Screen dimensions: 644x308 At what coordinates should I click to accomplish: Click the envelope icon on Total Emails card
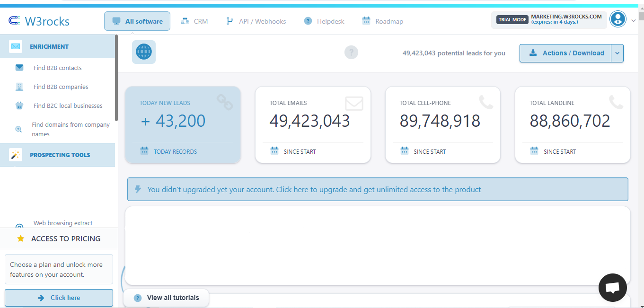[354, 103]
